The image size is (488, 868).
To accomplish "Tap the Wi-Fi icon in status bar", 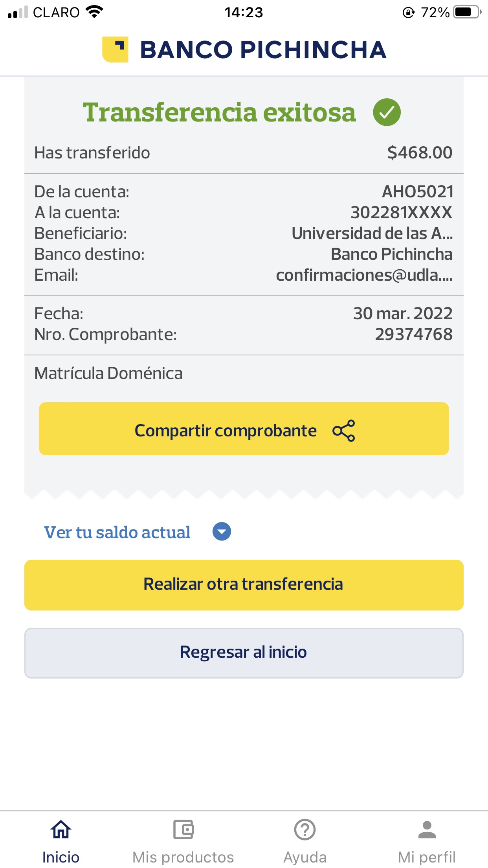I will 94,12.
